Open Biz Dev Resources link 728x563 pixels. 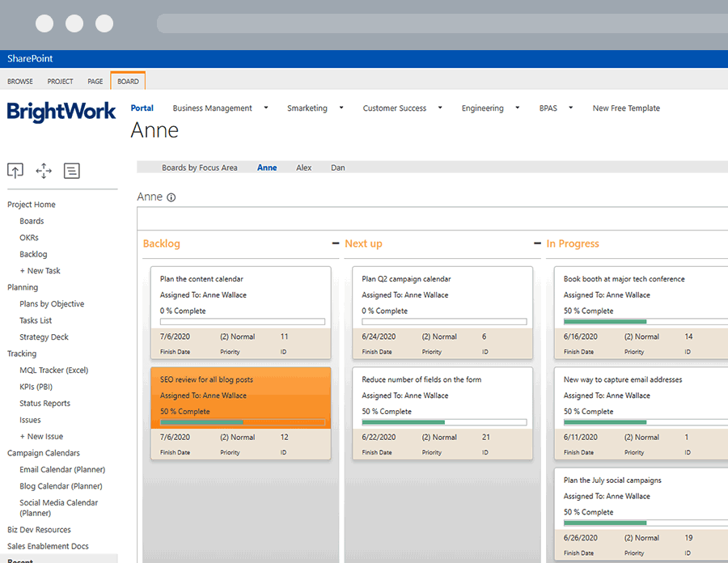(39, 530)
